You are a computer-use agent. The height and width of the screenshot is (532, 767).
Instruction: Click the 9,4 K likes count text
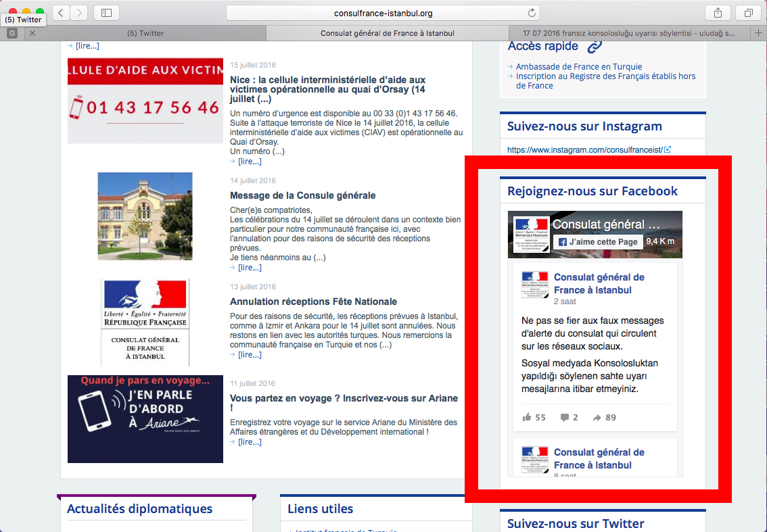tap(660, 241)
